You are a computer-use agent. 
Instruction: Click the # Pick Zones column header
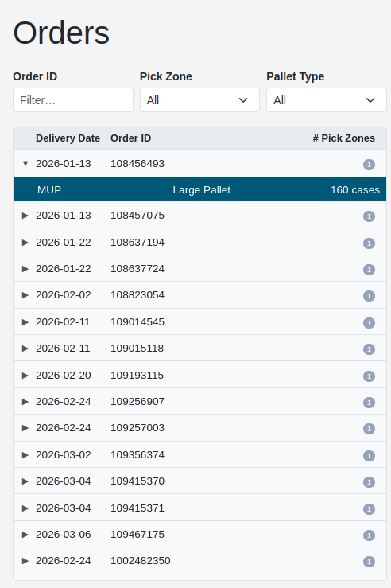(x=344, y=138)
